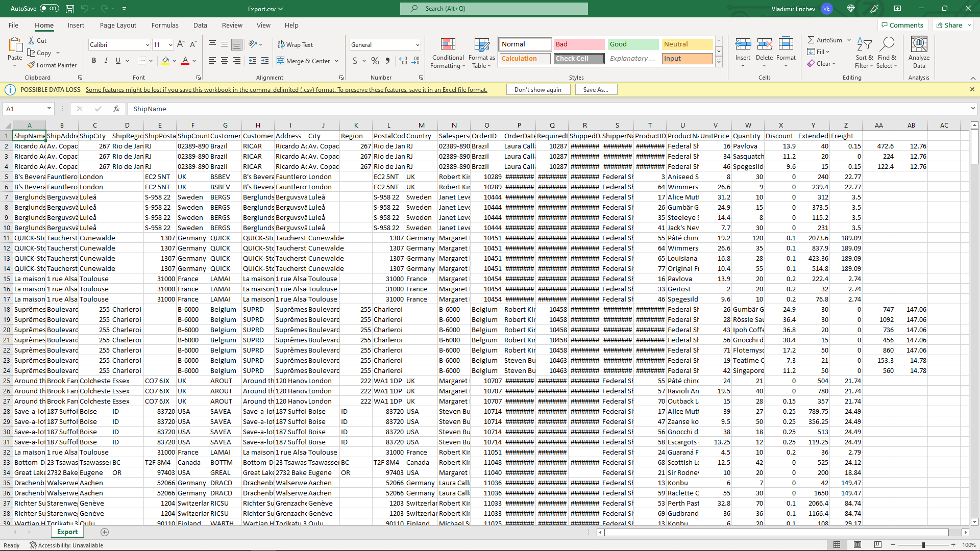Screen dimensions: 980x551
Task: Click the Cut scissors icon
Action: tap(32, 41)
